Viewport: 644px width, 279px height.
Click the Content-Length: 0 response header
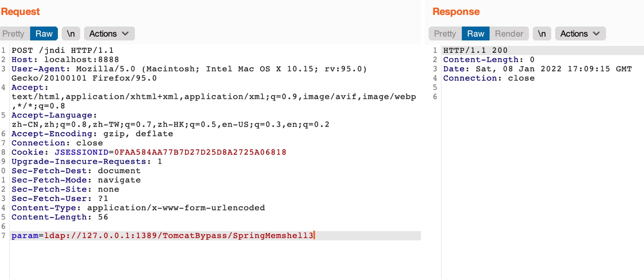pos(489,60)
